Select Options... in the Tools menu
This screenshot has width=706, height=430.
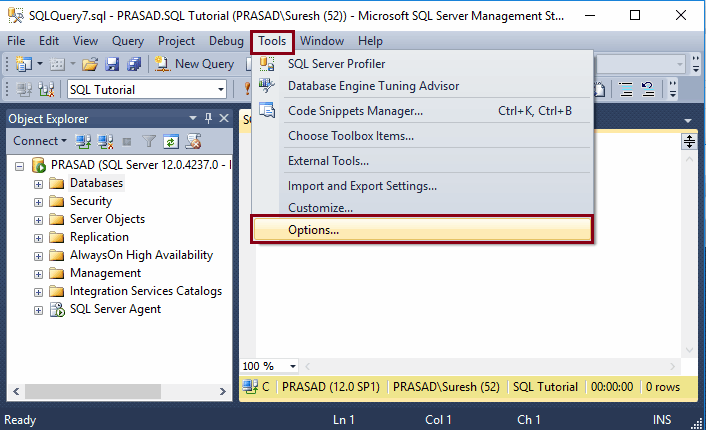click(422, 230)
